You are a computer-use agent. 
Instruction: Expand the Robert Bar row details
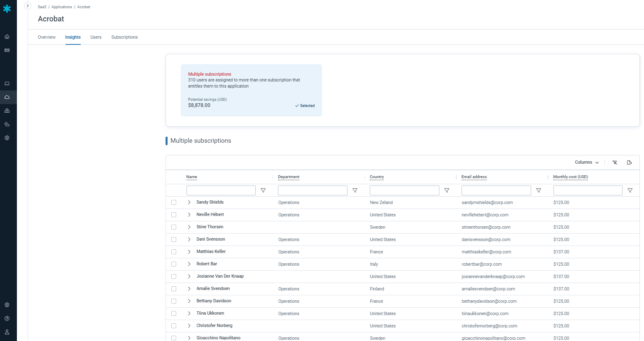tap(189, 264)
